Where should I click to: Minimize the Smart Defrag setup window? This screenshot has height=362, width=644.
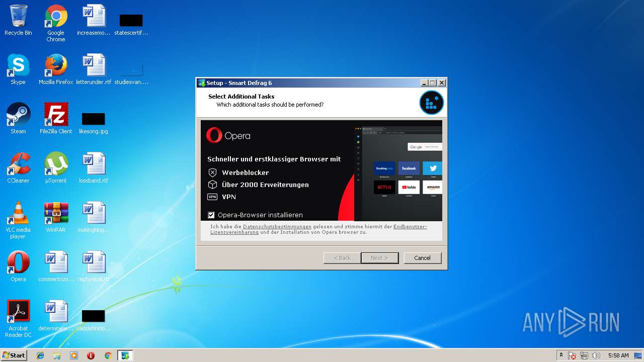tap(424, 83)
